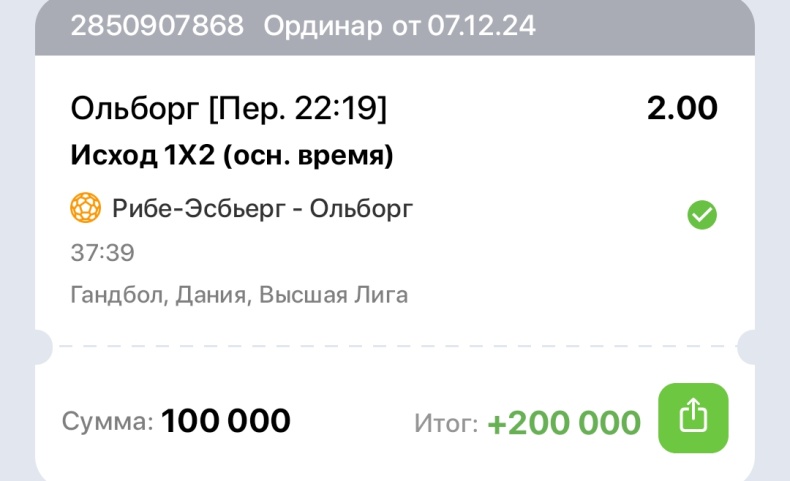Tap the Ольборг team name in match row
Image resolution: width=790 pixels, height=481 pixels.
click(x=362, y=208)
